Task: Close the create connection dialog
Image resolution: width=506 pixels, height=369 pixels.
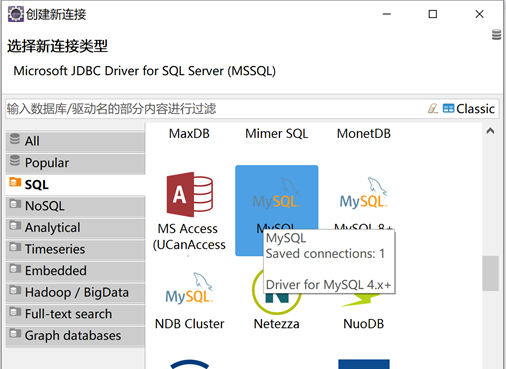Action: pyautogui.click(x=479, y=14)
